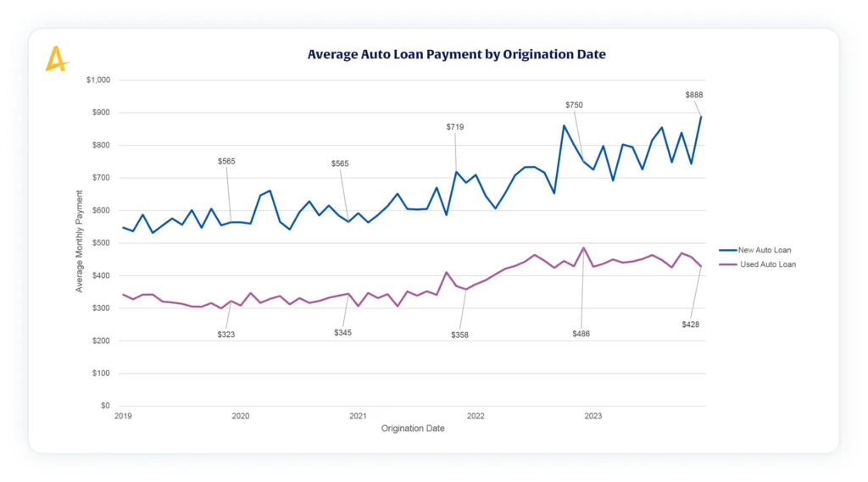Click the $750 data label
Viewport: 868px width, 482px height.
click(574, 105)
